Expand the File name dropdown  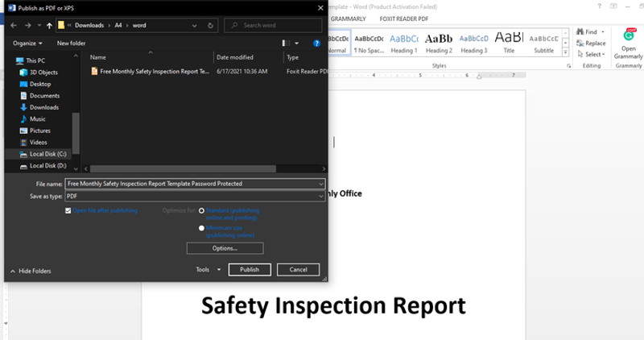tap(321, 184)
